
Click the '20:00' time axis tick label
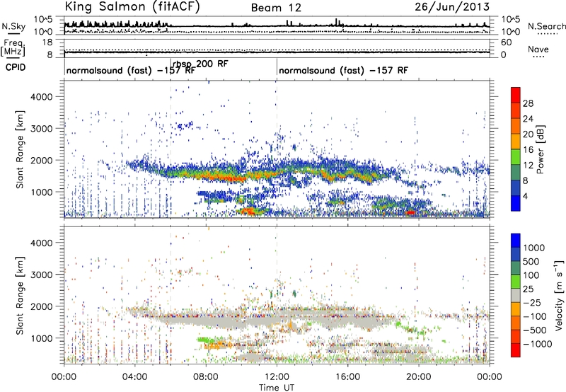418,377
